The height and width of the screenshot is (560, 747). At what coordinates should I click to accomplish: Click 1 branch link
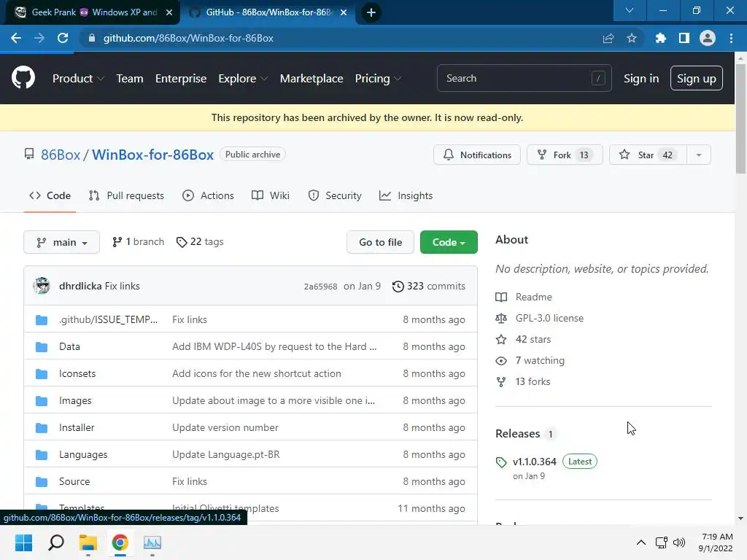click(138, 242)
